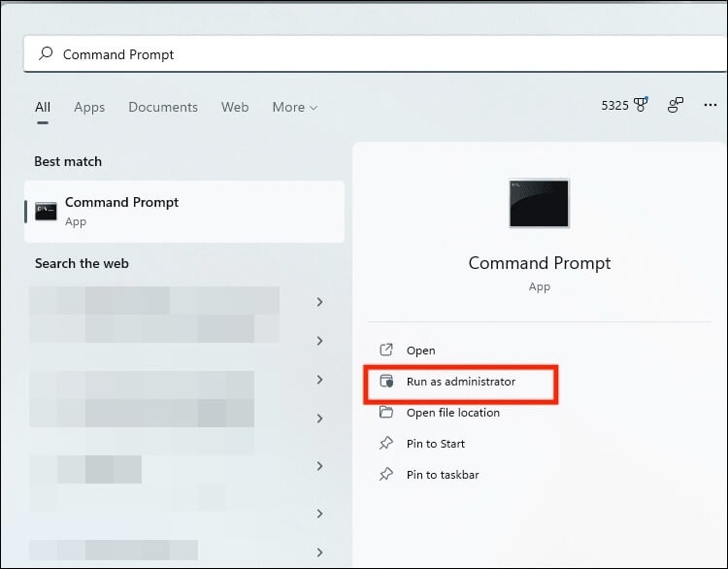Screen dimensions: 728x569
Task: Choose Open in the Command Prompt actions
Action: click(x=420, y=351)
